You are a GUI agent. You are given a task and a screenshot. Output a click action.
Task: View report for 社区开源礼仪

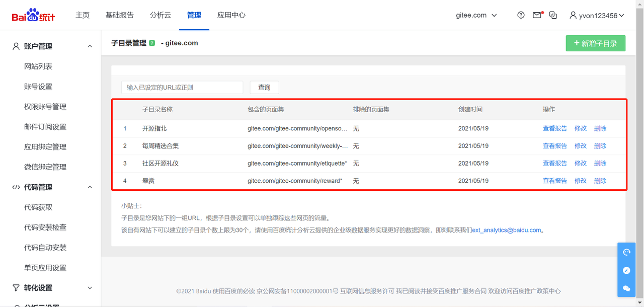click(x=555, y=163)
